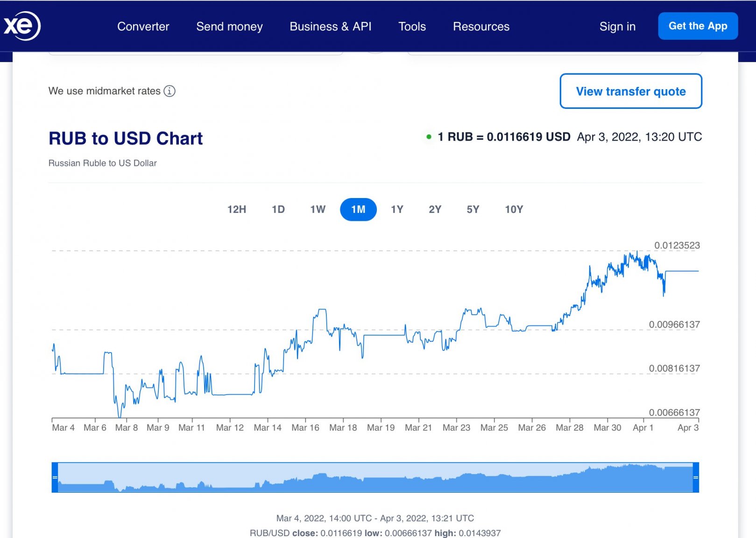Switch chart to 1Y range

point(397,209)
